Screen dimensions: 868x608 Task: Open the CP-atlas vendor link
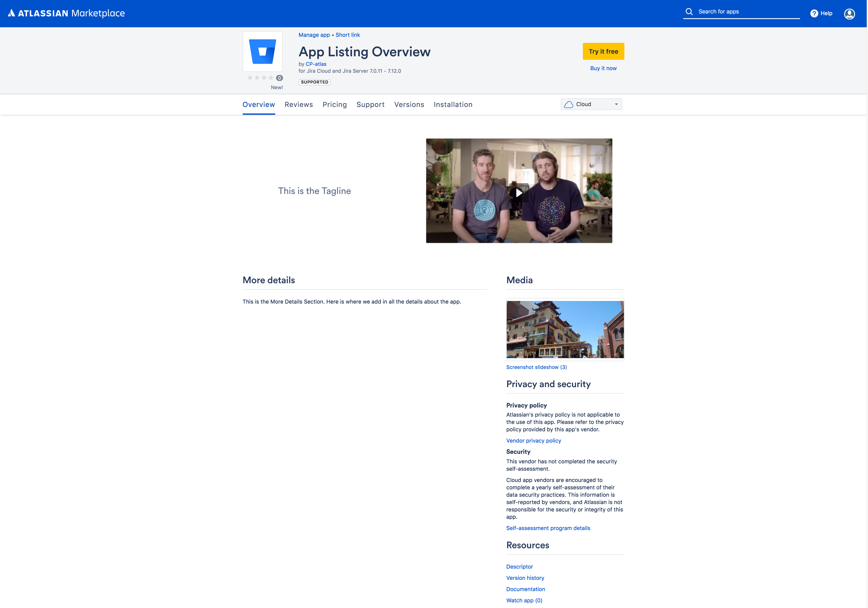coord(316,64)
